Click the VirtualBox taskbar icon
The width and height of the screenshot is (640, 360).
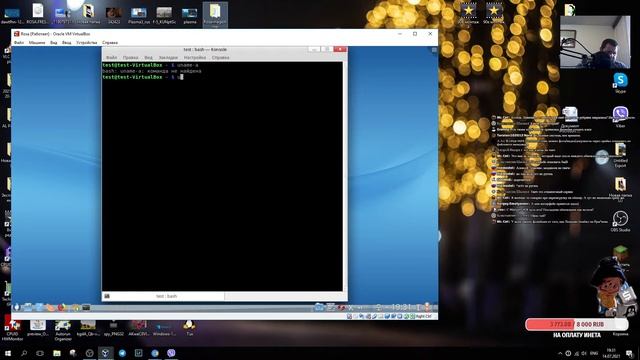click(x=105, y=353)
